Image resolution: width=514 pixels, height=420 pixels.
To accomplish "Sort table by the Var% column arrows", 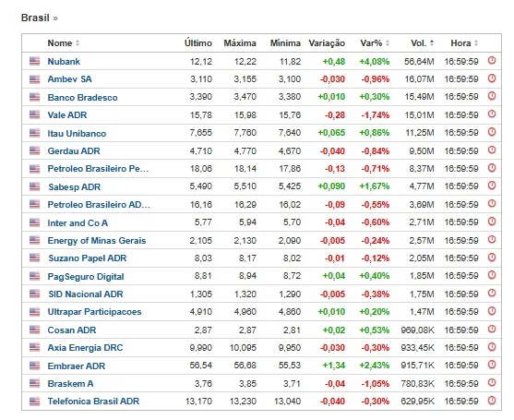I will click(x=388, y=43).
